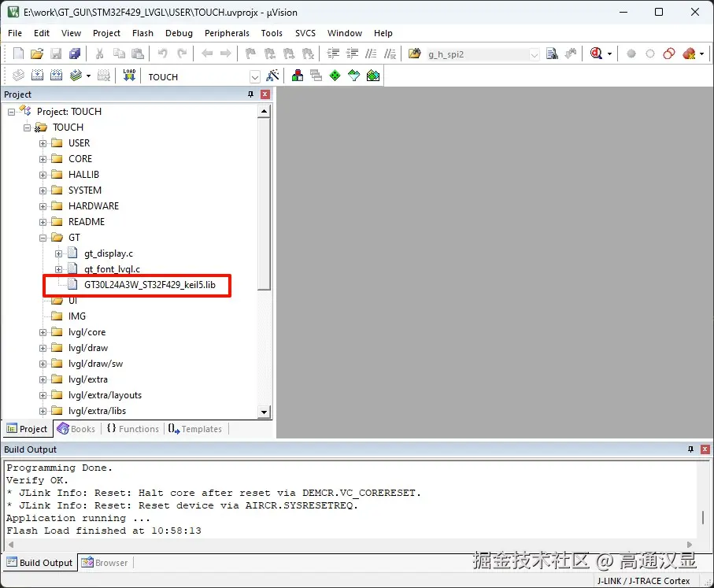The width and height of the screenshot is (714, 588).
Task: Click Build Output scroll right arrow
Action: (690, 545)
